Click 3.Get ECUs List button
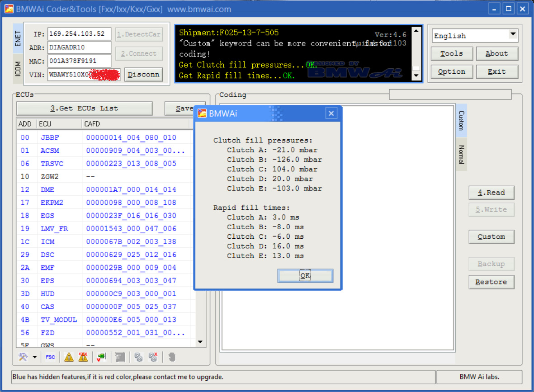The width and height of the screenshot is (534, 392). 84,109
